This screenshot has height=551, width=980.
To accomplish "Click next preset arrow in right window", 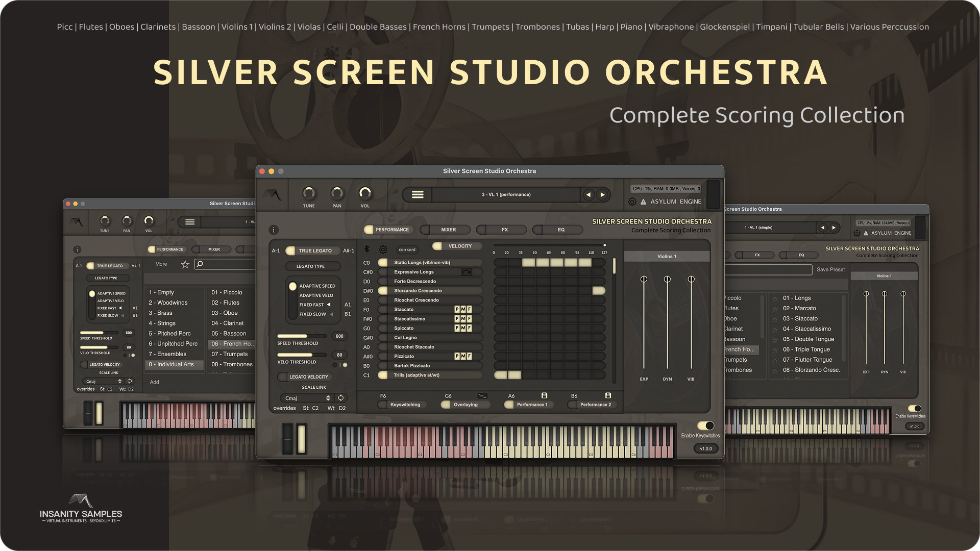I will 834,228.
